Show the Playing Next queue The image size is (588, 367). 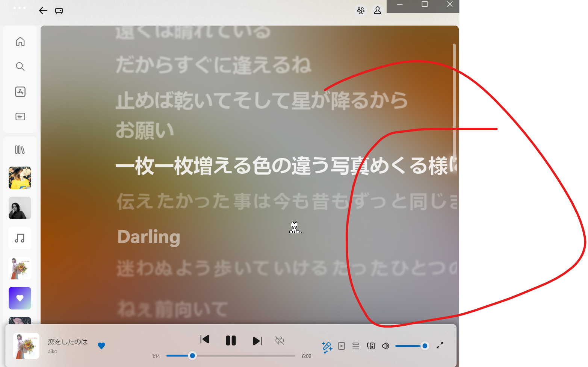(x=356, y=346)
